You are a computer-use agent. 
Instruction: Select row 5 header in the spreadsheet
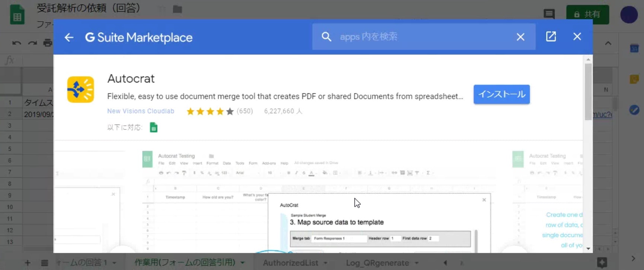10,149
